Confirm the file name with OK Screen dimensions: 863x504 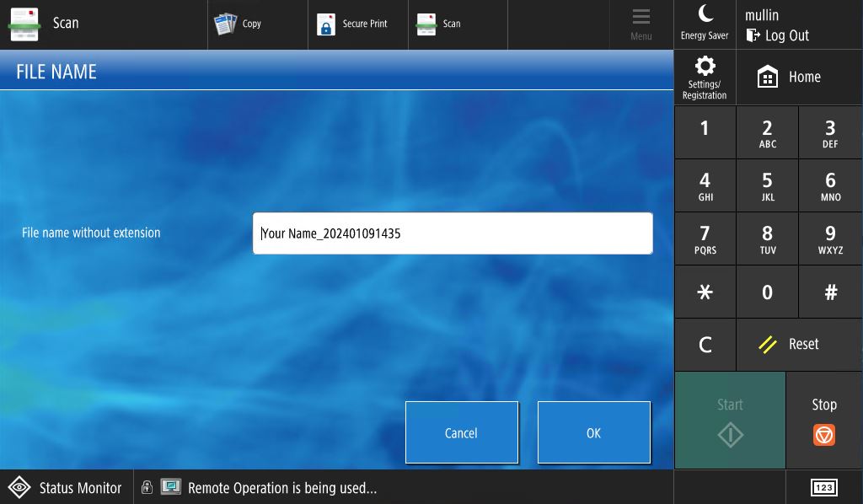[594, 432]
